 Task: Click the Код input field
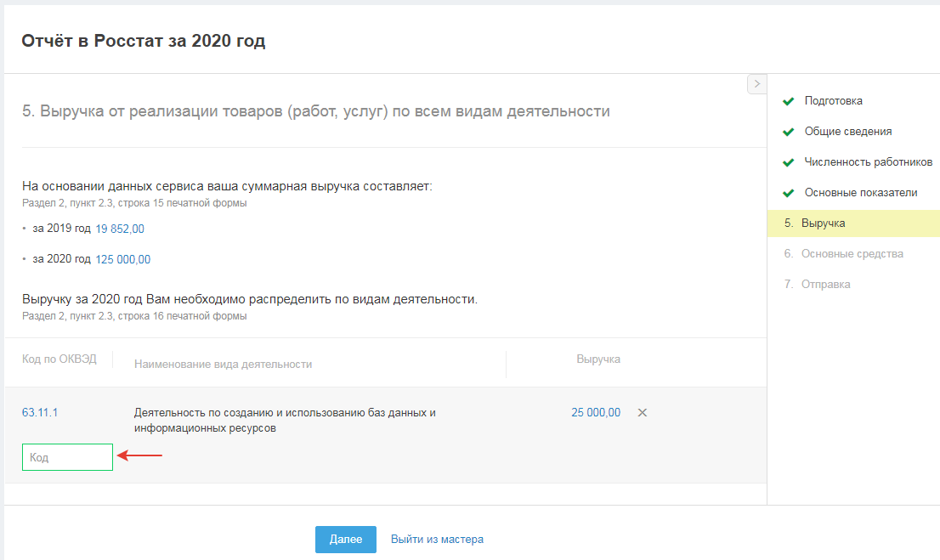click(x=67, y=457)
